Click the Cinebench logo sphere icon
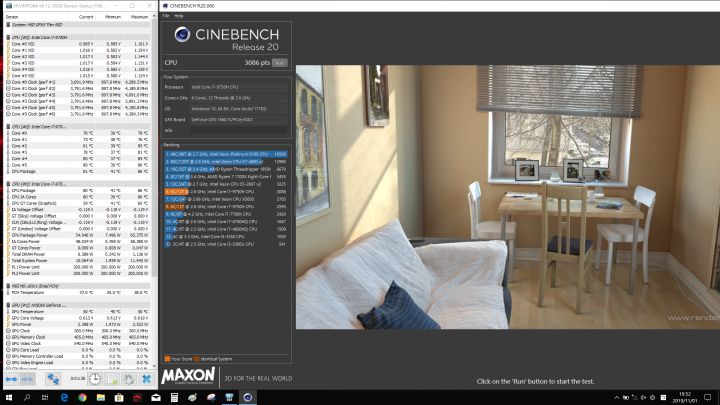Image resolution: width=720 pixels, height=405 pixels. 182,34
